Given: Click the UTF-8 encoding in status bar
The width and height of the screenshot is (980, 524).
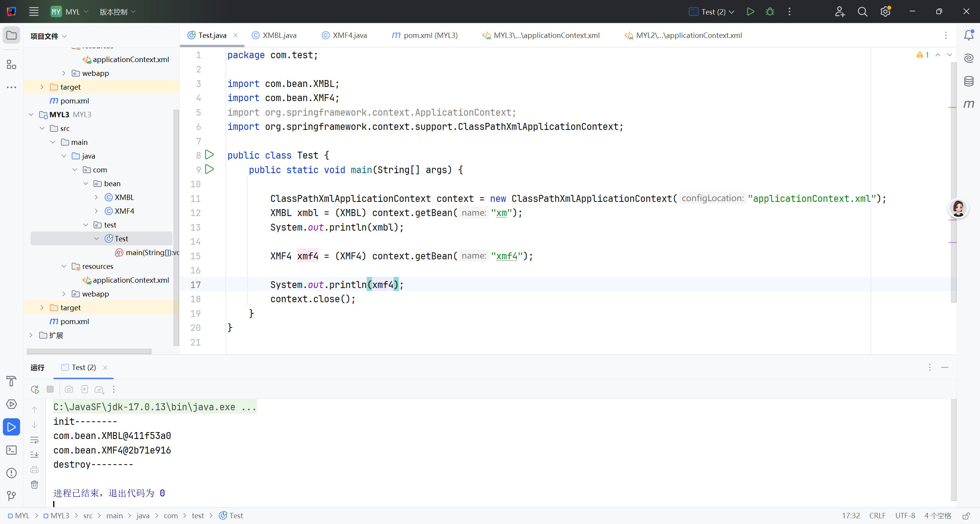Looking at the screenshot, I should click(905, 516).
